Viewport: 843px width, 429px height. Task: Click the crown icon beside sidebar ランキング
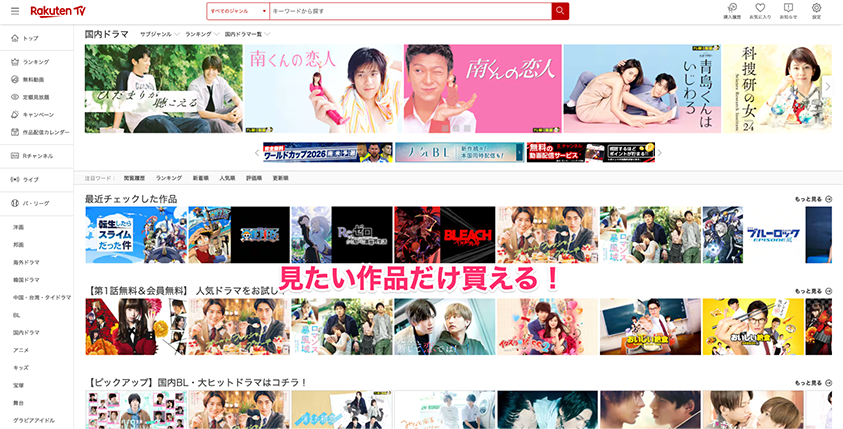(15, 62)
